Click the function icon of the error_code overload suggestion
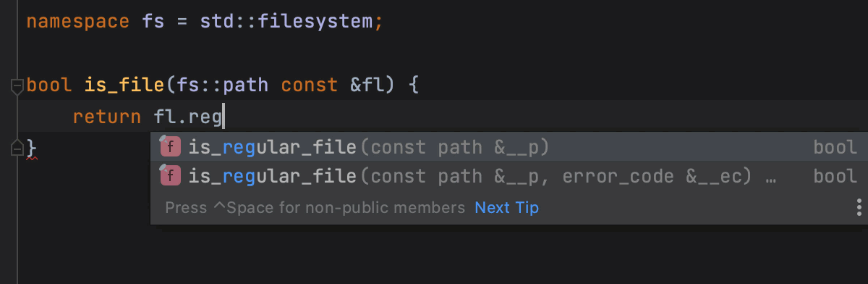 (x=170, y=175)
